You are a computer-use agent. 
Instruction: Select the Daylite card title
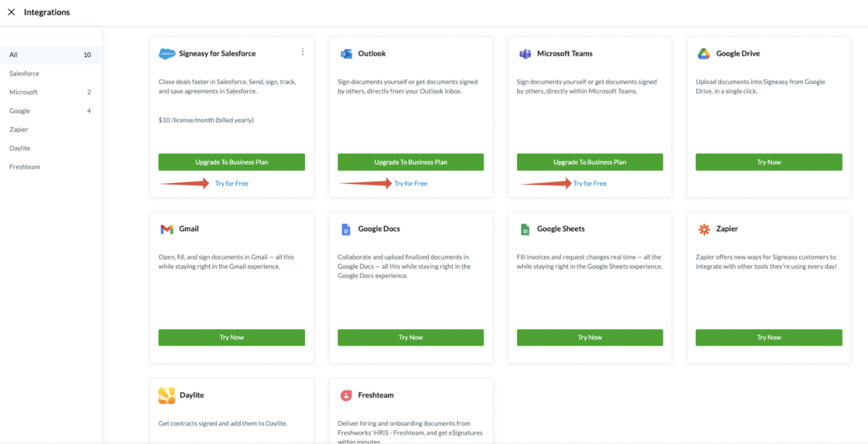click(192, 395)
